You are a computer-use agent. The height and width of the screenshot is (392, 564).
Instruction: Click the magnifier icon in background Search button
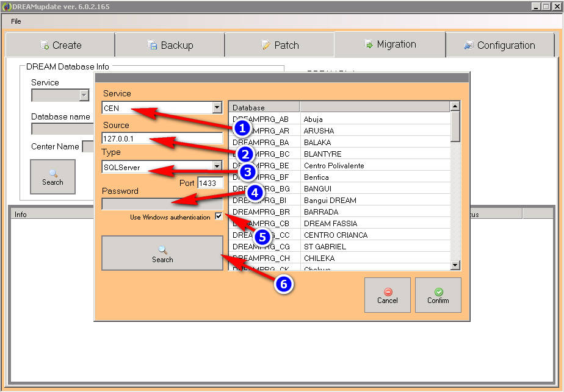(53, 174)
